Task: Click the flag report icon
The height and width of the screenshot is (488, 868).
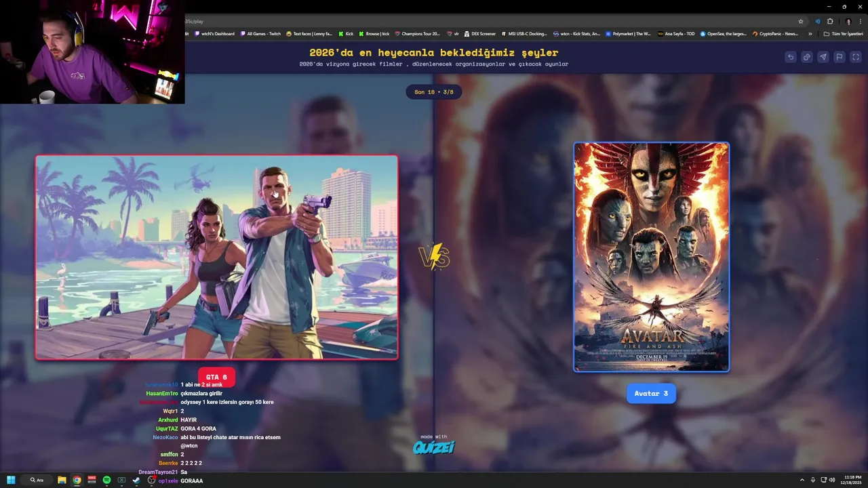Action: [x=840, y=57]
